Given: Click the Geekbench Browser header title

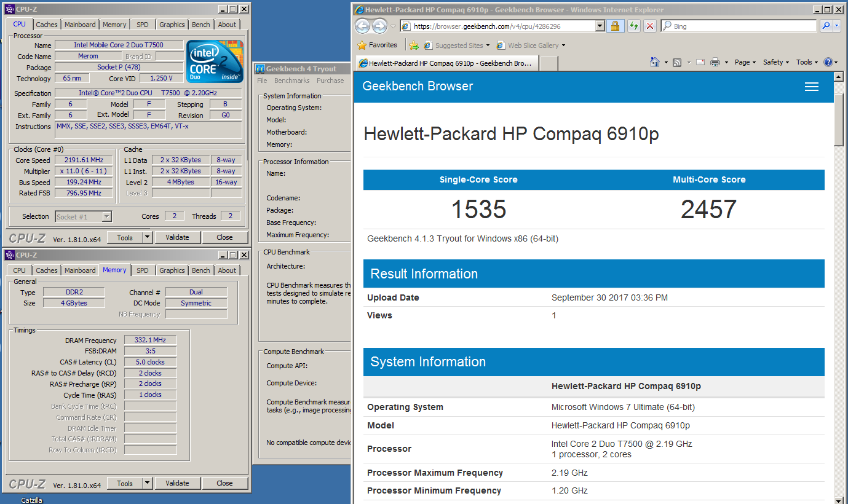Looking at the screenshot, I should point(418,86).
